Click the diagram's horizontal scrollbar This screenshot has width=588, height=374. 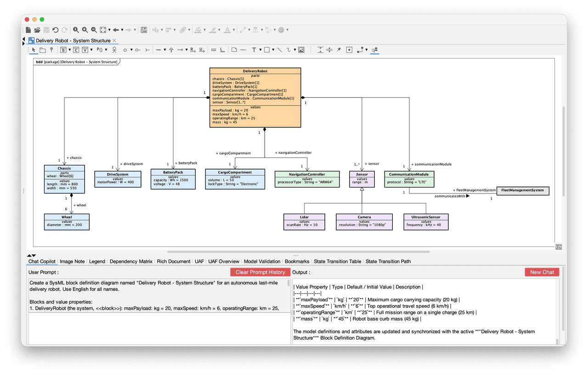click(x=299, y=252)
